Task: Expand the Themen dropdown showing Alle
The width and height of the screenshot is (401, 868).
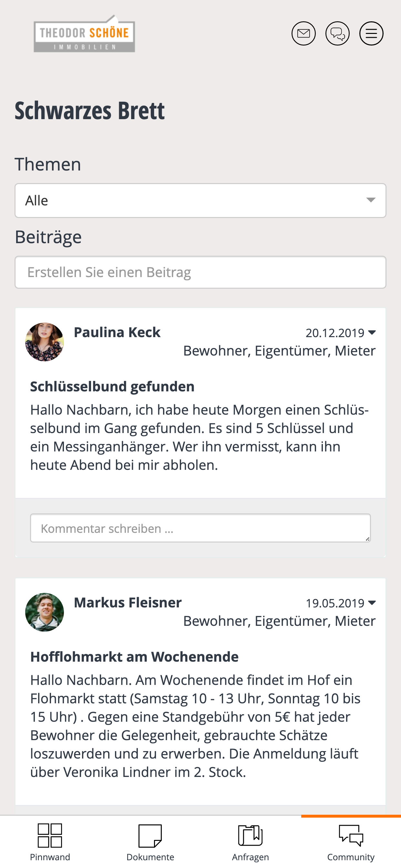Action: tap(200, 201)
